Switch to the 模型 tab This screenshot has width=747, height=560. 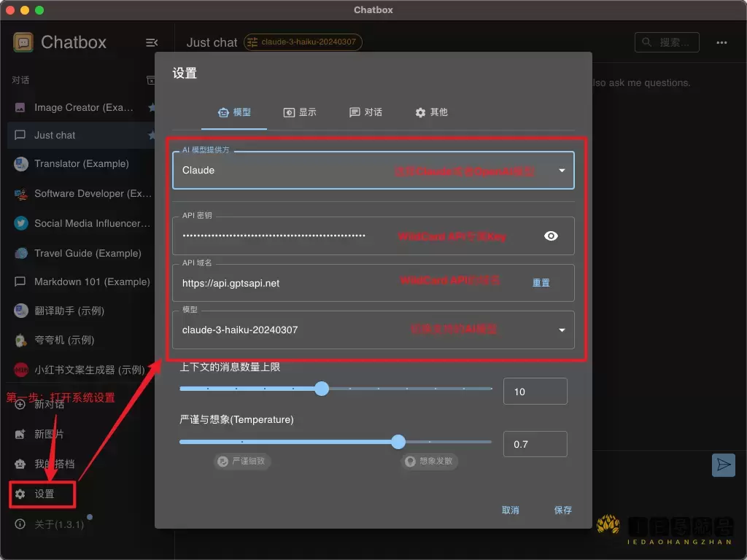coord(234,113)
